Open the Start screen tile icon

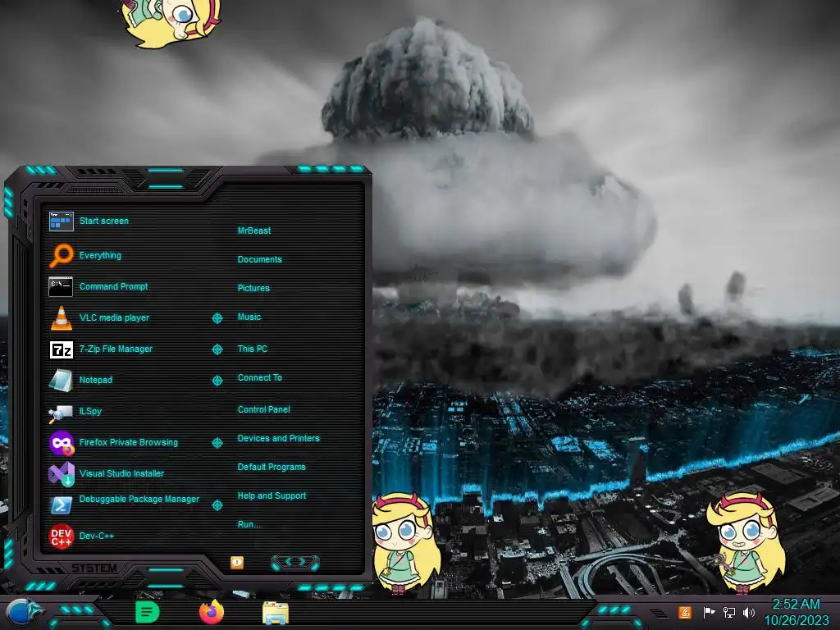(61, 221)
